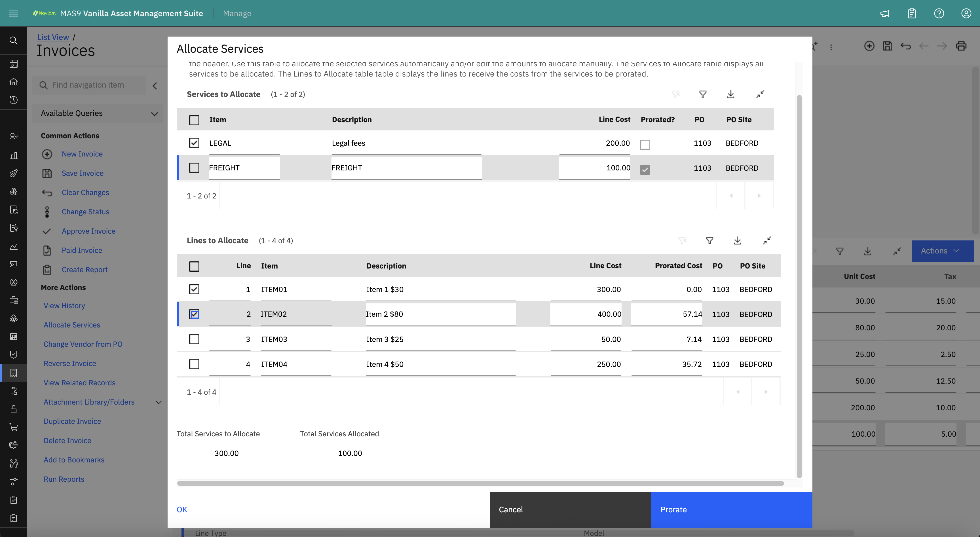The image size is (980, 537).
Task: Select Reverse Invoice from More Actions
Action: 70,363
